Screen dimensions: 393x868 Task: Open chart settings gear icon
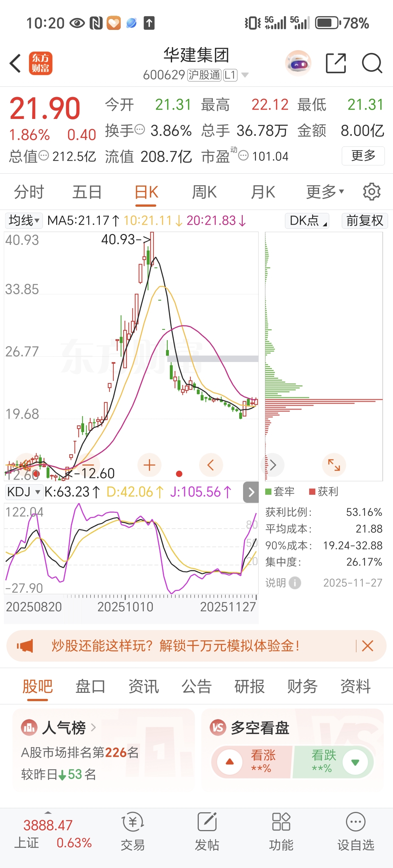coord(371,192)
